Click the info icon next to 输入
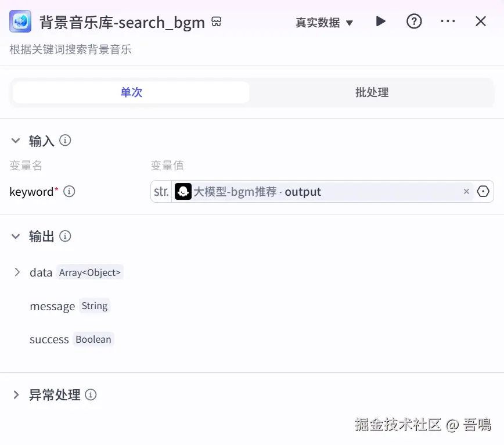504x445 pixels. (65, 140)
